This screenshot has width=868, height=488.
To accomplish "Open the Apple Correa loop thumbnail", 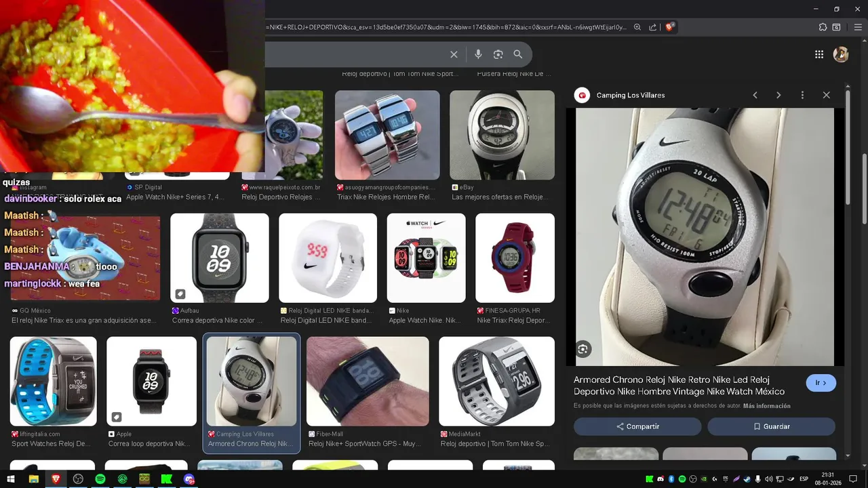I will tap(151, 382).
